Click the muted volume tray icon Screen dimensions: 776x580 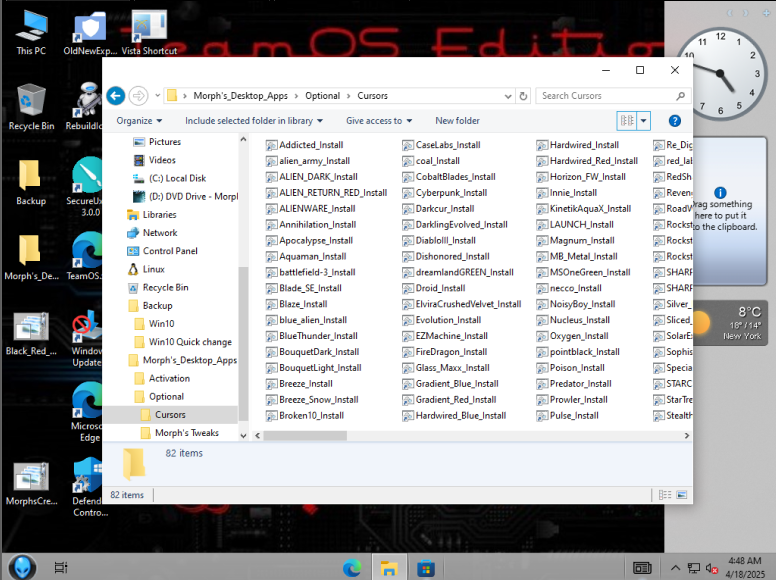click(x=712, y=568)
